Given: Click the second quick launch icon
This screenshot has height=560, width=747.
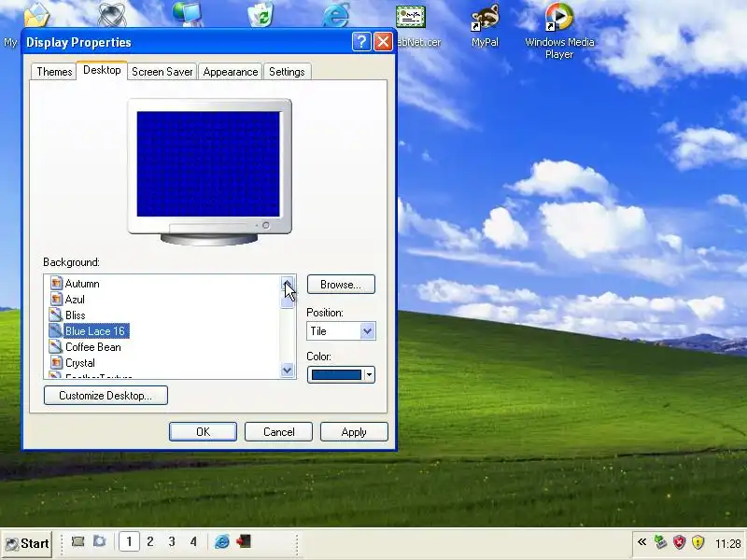Looking at the screenshot, I should [99, 541].
